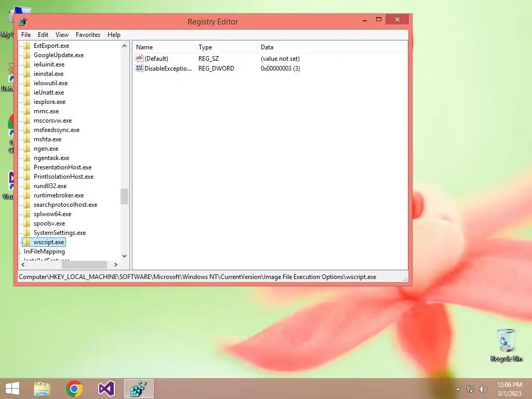Open the Help menu
Screen dimensions: 532x399
114,35
